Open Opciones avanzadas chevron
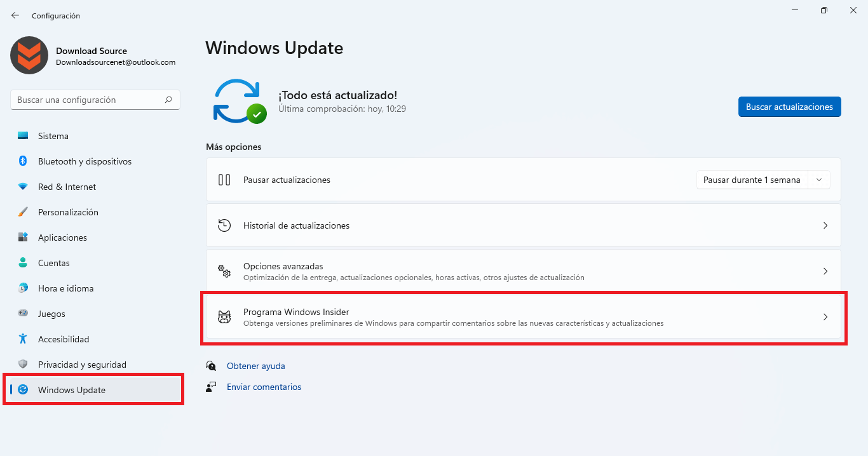Screen dimensions: 868x456 coord(825,271)
